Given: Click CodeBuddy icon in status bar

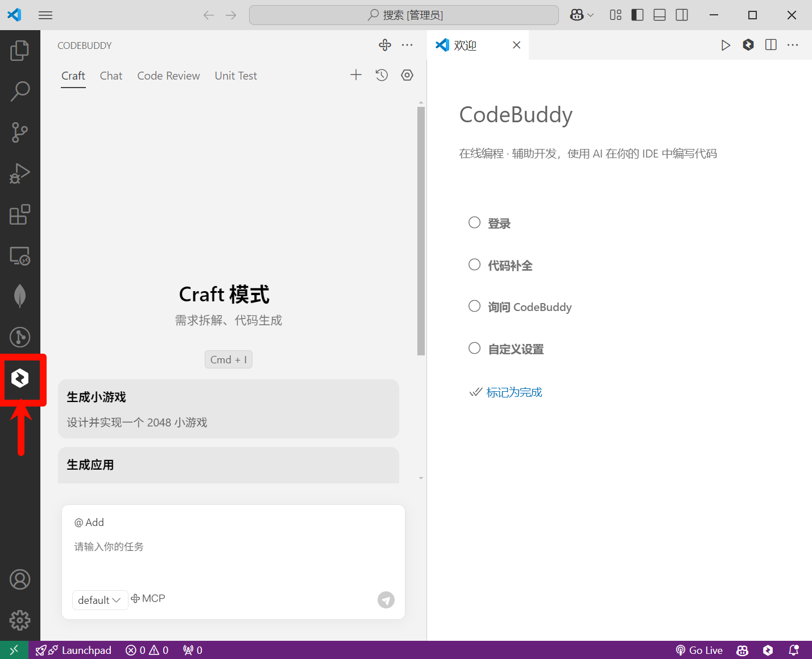Looking at the screenshot, I should pyautogui.click(x=768, y=650).
